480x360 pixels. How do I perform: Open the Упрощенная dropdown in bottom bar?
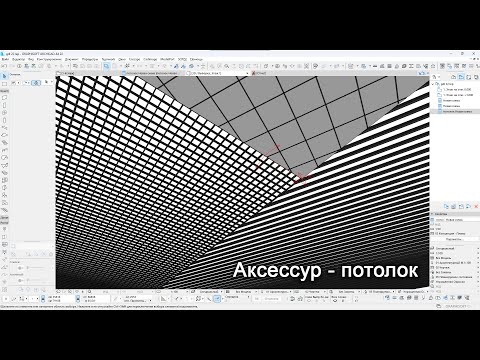coord(413,292)
